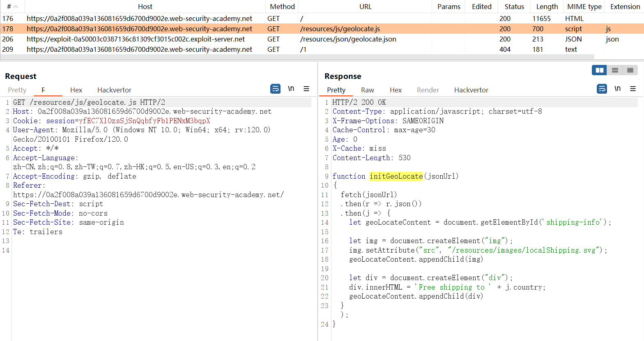The width and height of the screenshot is (644, 341).
Task: Open the Response panel hamburger options menu
Action: (x=633, y=89)
